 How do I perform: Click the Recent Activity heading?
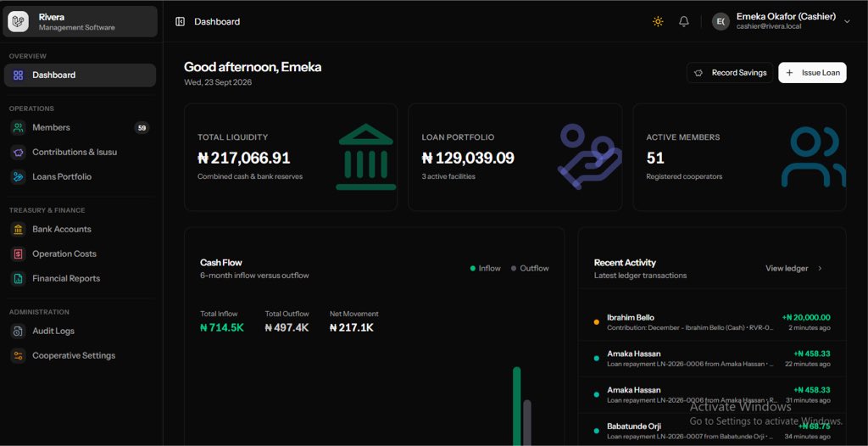(x=625, y=263)
